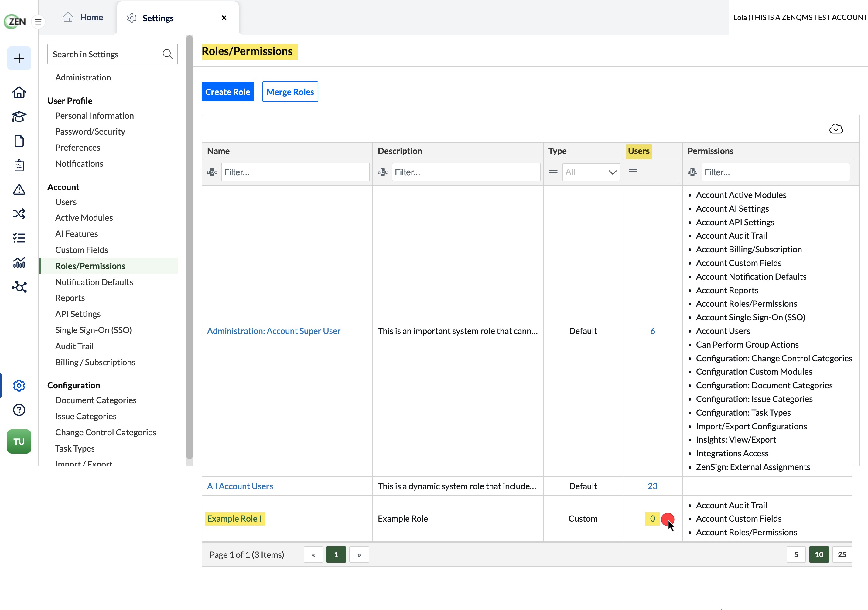Show 5 items per page
This screenshot has width=868, height=610.
[x=796, y=554]
